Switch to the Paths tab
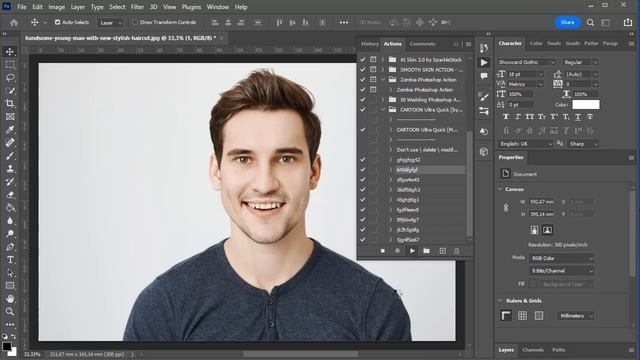 tap(558, 350)
